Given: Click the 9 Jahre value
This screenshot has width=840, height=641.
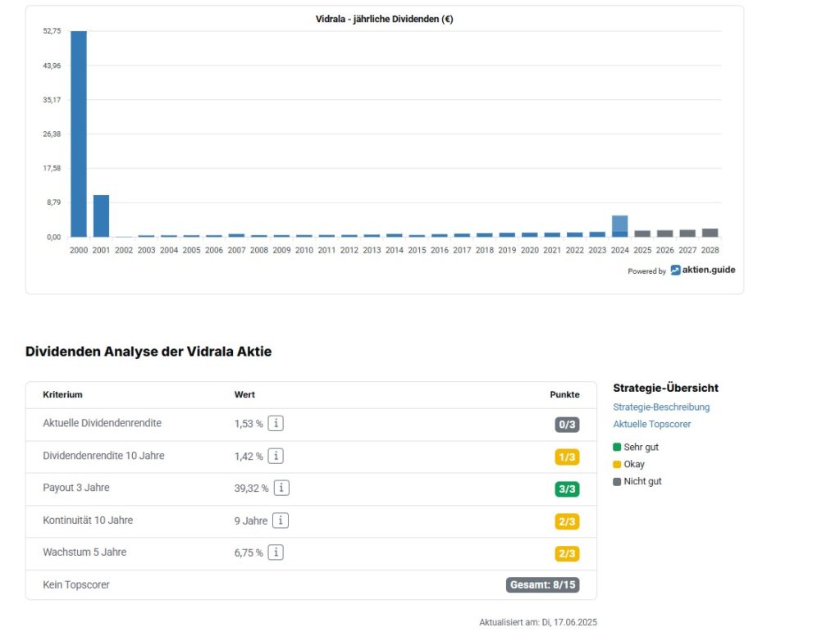Looking at the screenshot, I should click(251, 521).
